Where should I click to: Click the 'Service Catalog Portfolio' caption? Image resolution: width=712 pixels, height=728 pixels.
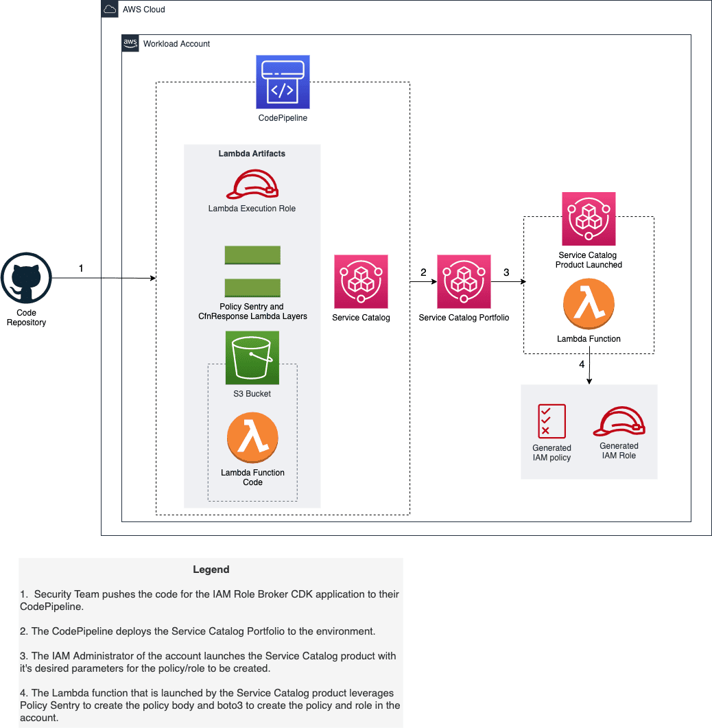[464, 318]
